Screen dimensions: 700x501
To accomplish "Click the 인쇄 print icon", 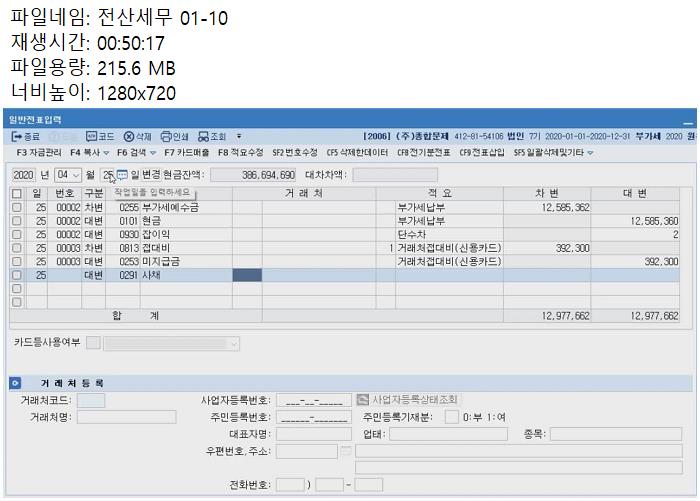I will pos(166,137).
